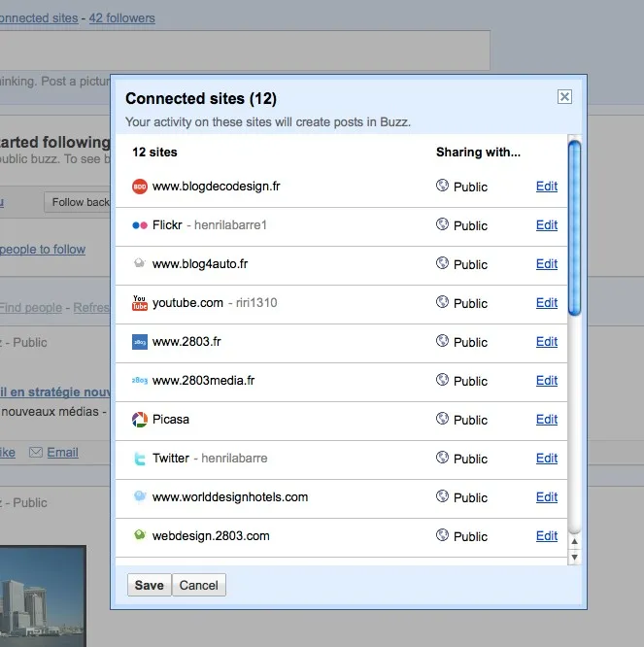Edit sharing for Picasa
Screen dimensions: 644x647
click(547, 420)
